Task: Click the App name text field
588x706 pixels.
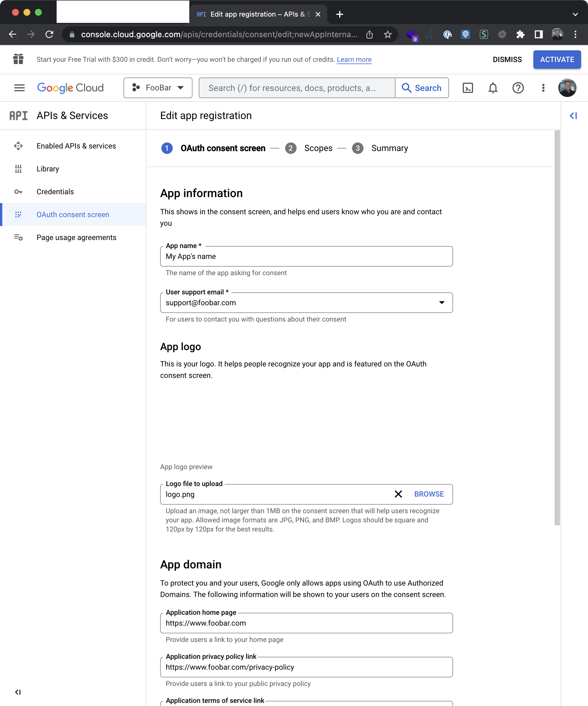Action: click(x=306, y=257)
